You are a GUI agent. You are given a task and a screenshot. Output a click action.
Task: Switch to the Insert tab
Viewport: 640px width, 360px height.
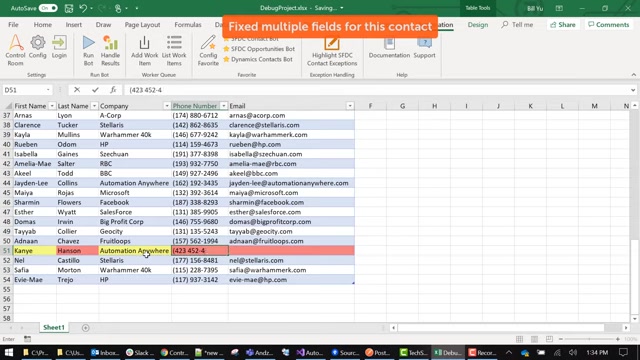point(74,25)
